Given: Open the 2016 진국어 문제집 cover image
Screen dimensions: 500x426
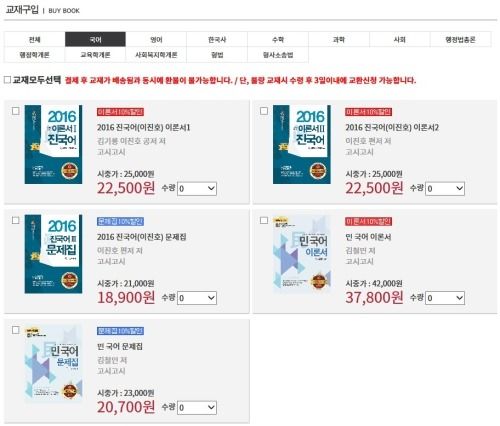Looking at the screenshot, I should coord(53,254).
